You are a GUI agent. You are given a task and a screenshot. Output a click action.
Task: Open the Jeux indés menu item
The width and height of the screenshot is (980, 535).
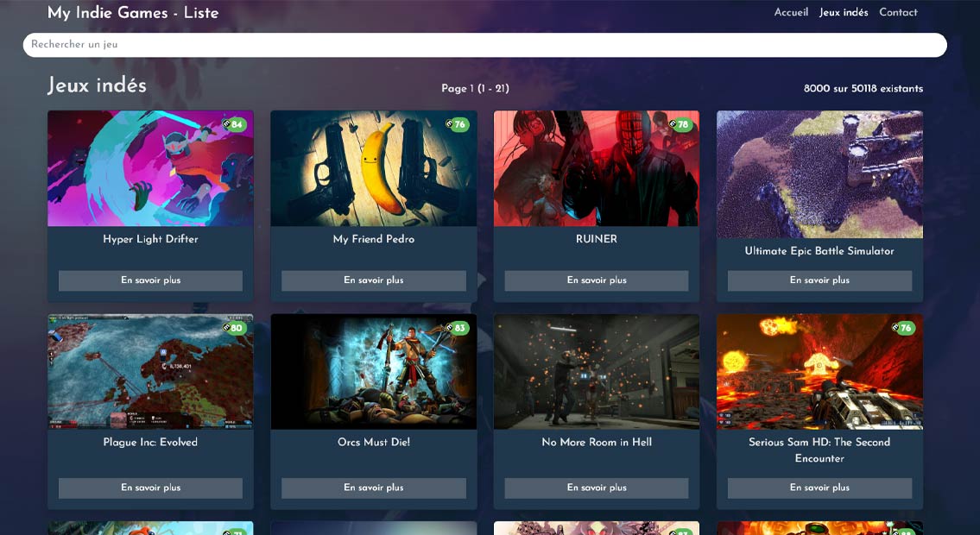[843, 12]
